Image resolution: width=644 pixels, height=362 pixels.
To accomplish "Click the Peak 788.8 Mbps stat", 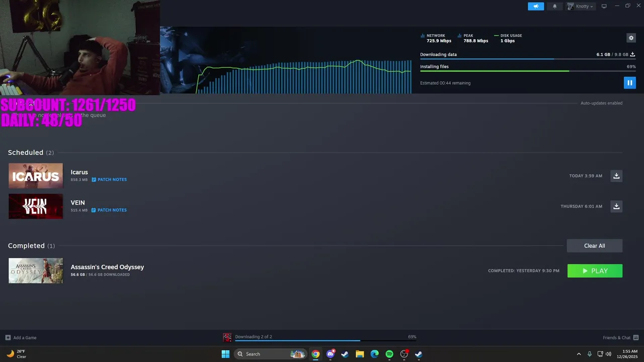I will [x=473, y=38].
